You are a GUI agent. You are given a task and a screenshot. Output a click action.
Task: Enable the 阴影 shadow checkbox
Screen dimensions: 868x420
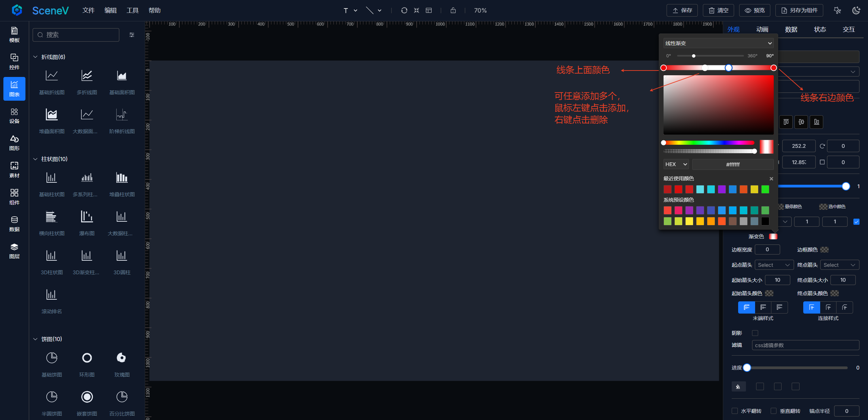pyautogui.click(x=755, y=333)
